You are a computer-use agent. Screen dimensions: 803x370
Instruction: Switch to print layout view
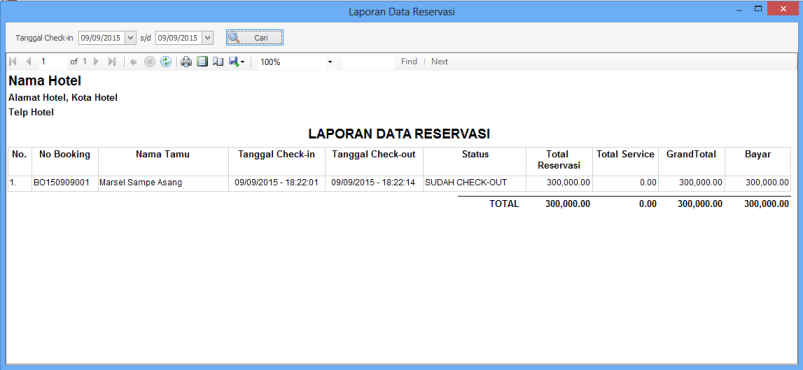pyautogui.click(x=202, y=61)
